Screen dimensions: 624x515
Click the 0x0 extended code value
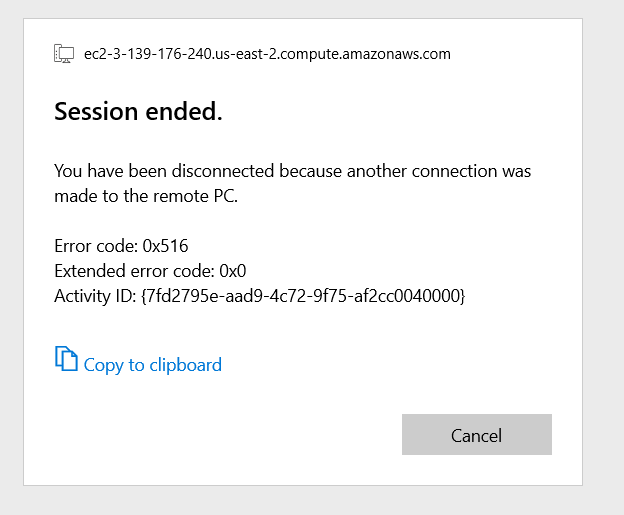click(x=233, y=271)
